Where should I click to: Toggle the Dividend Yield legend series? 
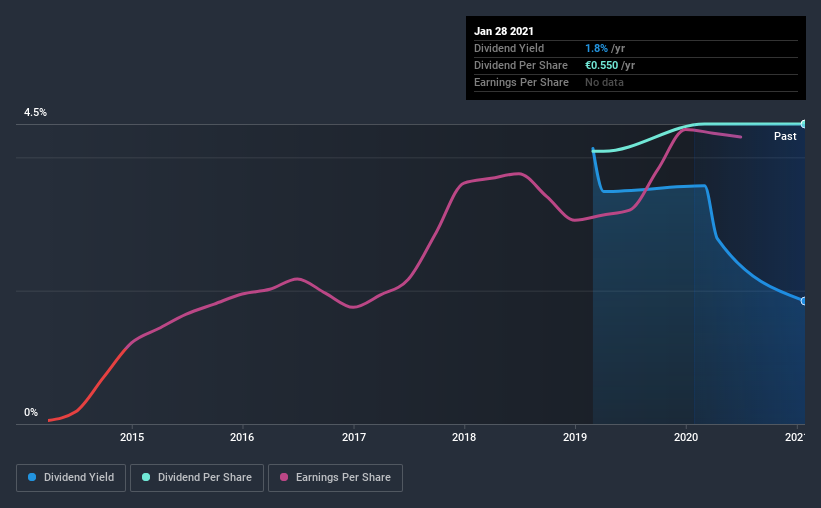pyautogui.click(x=71, y=478)
